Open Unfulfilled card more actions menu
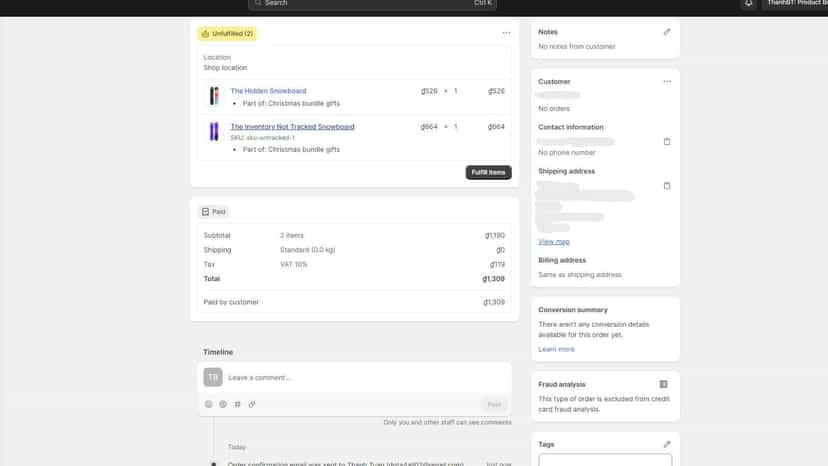This screenshot has height=466, width=828. point(506,33)
